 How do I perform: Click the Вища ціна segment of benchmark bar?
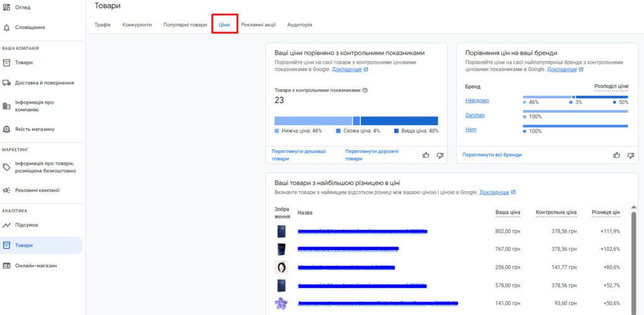coord(399,121)
